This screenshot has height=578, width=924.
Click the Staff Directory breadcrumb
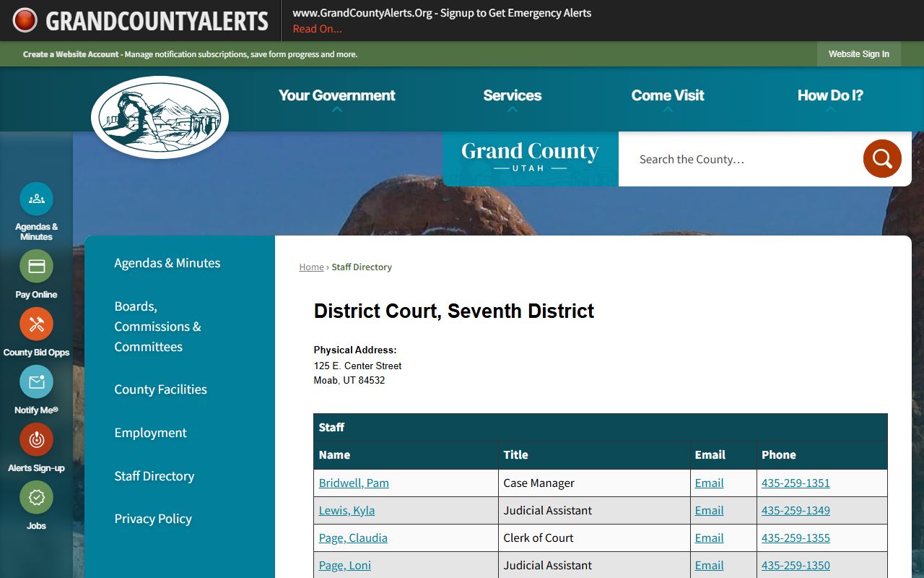click(x=362, y=267)
